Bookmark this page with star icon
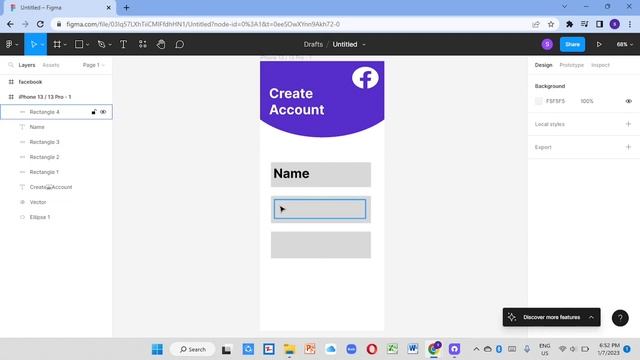Viewport: 640px width, 360px height. click(551, 24)
